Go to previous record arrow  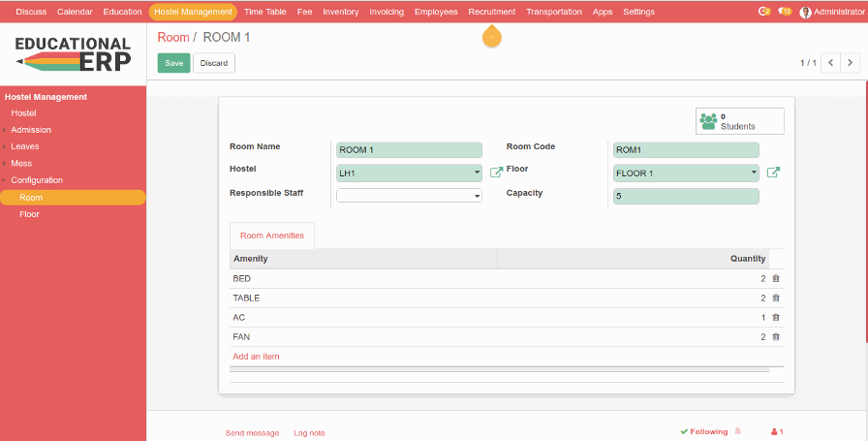coord(830,63)
